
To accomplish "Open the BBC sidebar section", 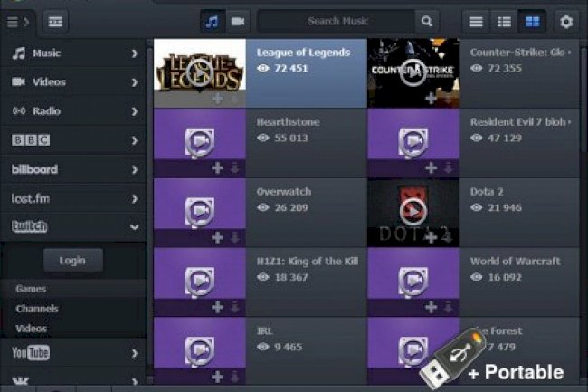I will (x=73, y=140).
